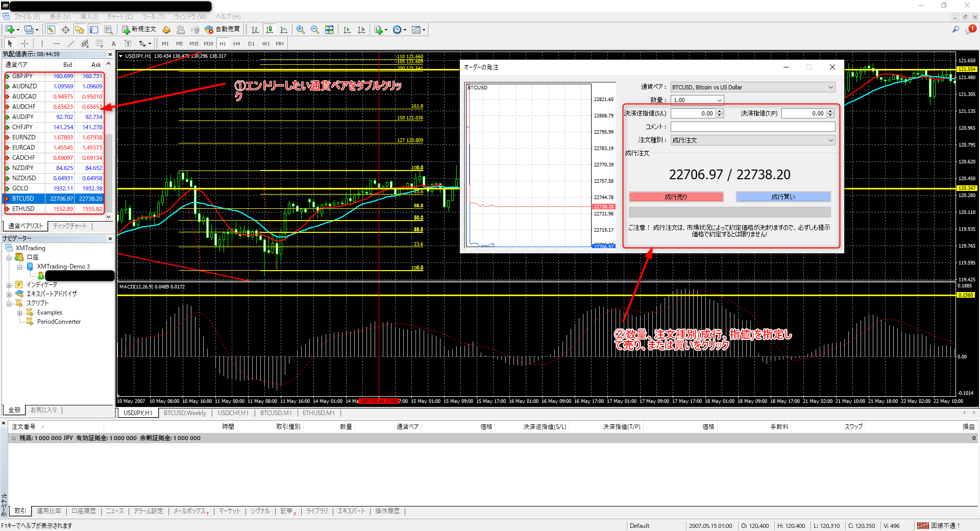Click the コメント comment input field

point(752,127)
